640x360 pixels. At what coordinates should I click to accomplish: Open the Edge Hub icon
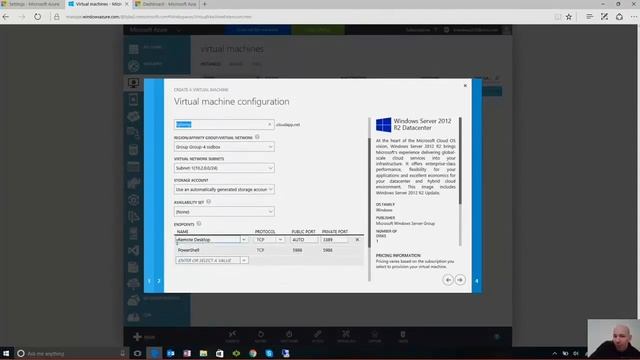[589, 17]
